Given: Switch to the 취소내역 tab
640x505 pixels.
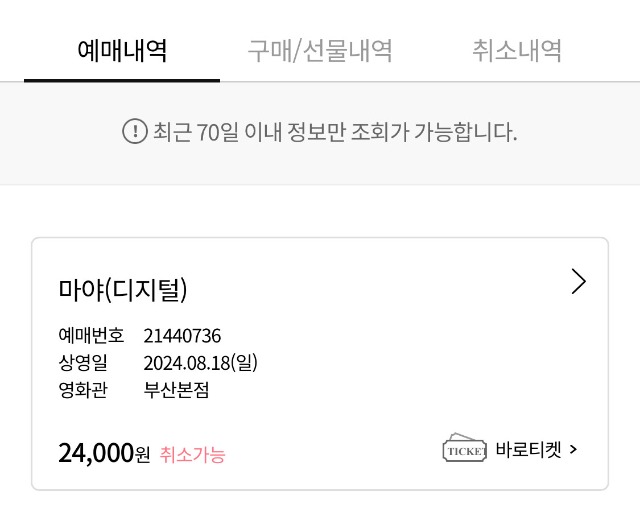Looking at the screenshot, I should (x=517, y=51).
